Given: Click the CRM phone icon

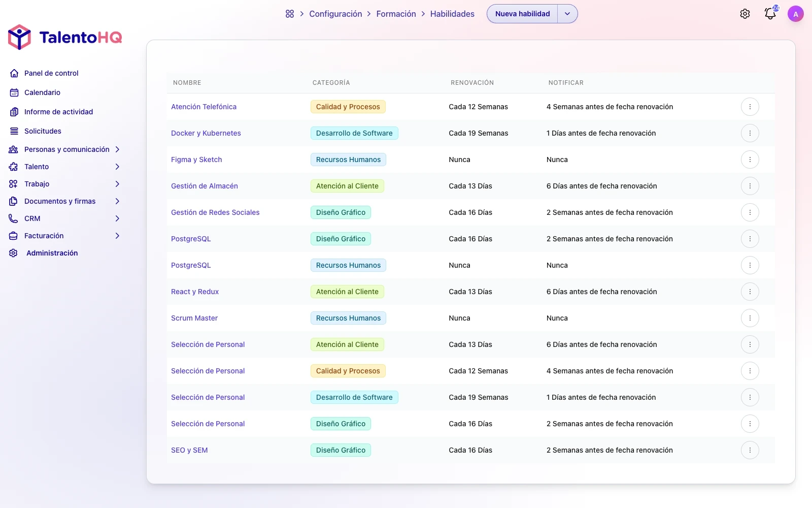Looking at the screenshot, I should click(x=14, y=218).
